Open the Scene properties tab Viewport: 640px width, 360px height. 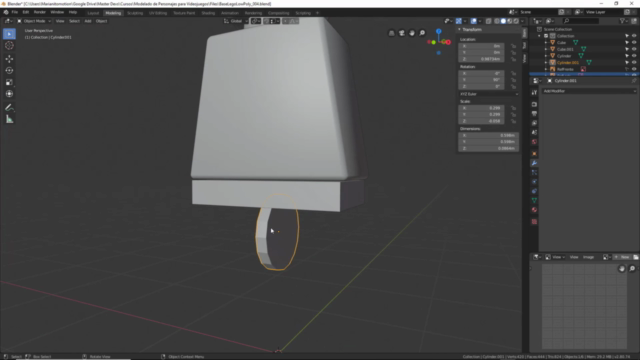coord(534,132)
